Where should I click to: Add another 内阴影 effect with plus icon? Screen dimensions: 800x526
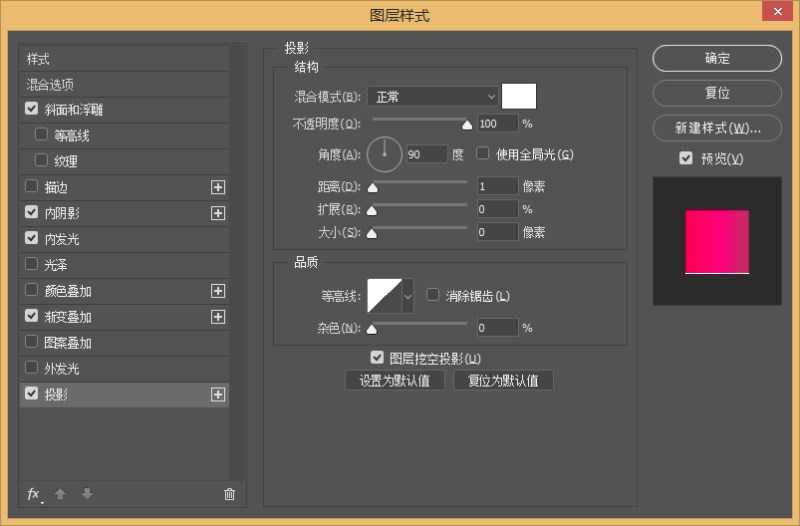click(x=218, y=213)
